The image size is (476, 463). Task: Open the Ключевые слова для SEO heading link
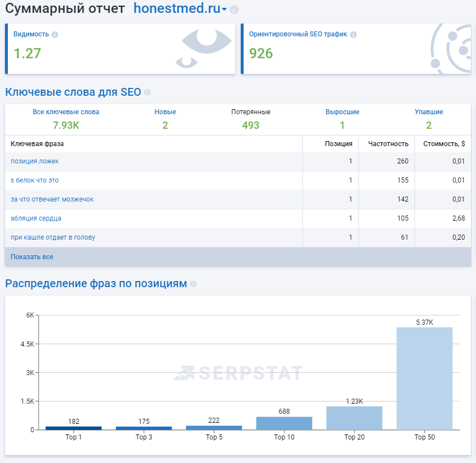[73, 92]
